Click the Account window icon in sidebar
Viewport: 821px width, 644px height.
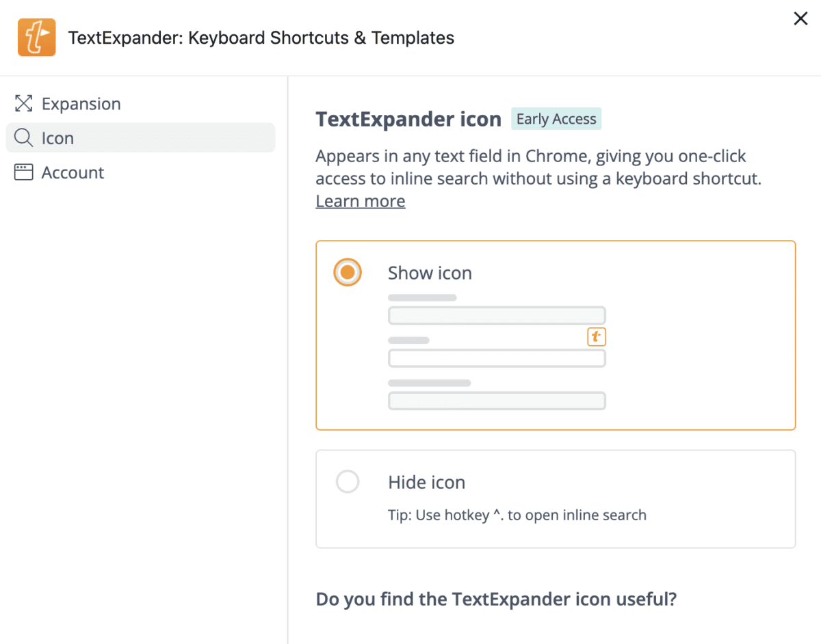click(x=24, y=172)
